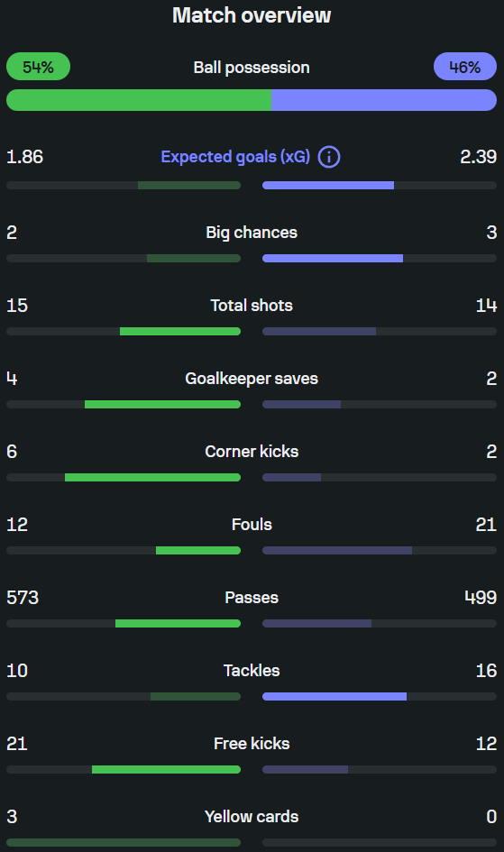Select the Big chances stat label
Viewport: 504px width, 852px height.
252,233
